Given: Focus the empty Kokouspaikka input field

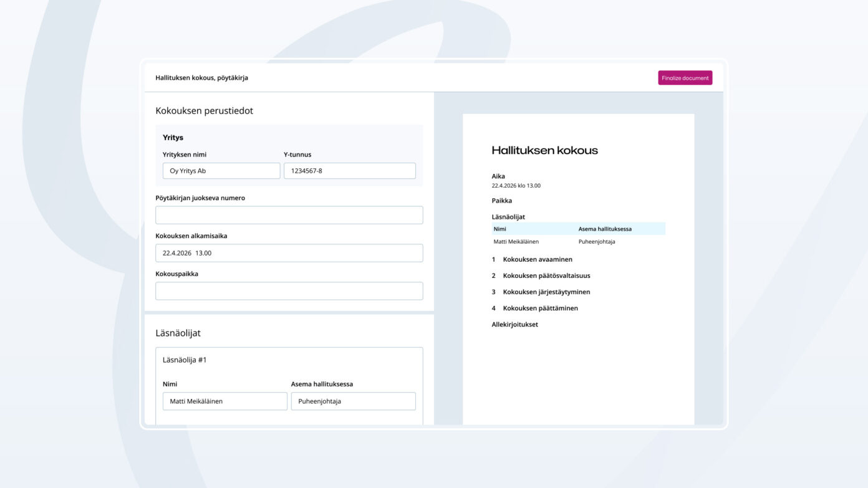Looking at the screenshot, I should [289, 291].
